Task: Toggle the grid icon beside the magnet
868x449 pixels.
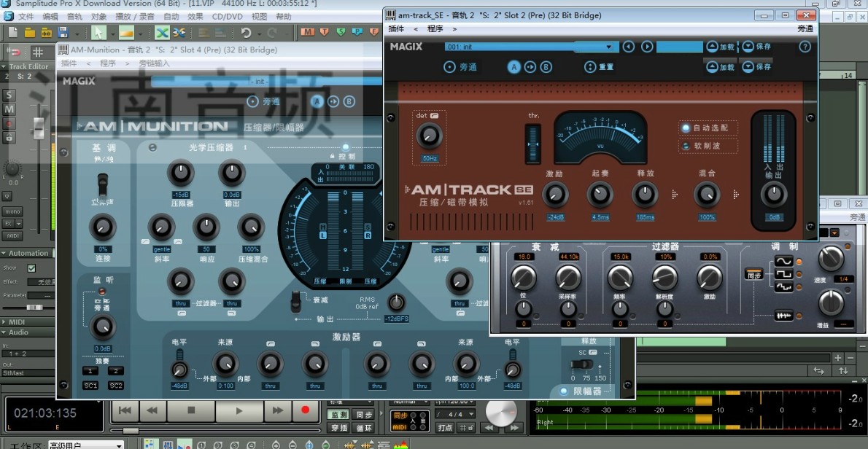Action: pos(38,52)
